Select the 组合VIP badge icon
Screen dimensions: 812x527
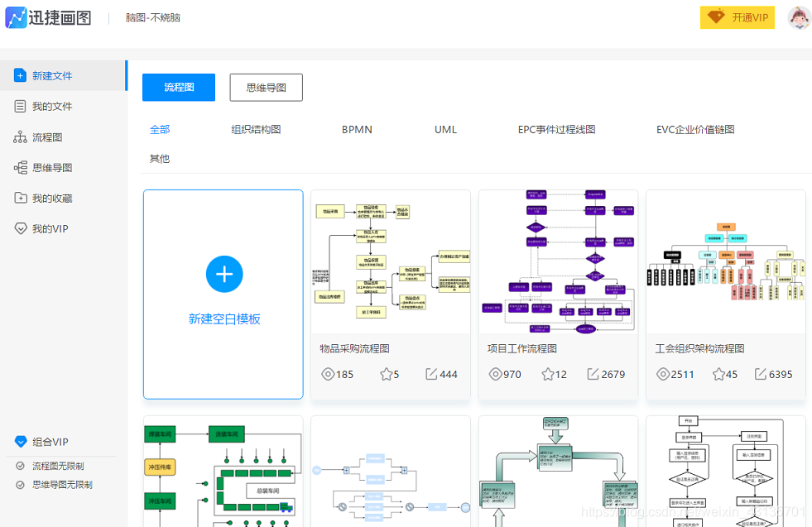[x=20, y=441]
